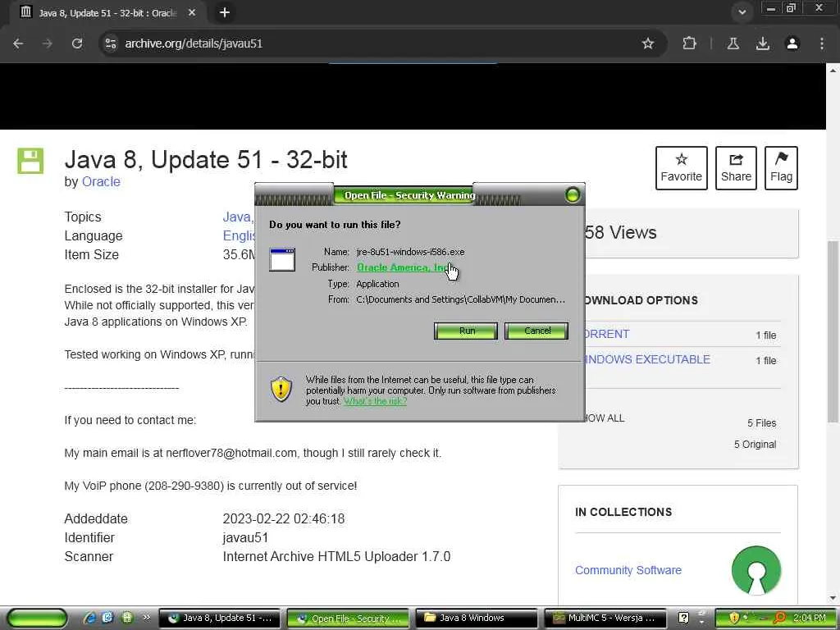Click the identifier text javau51
The image size is (840, 630).
[245, 537]
